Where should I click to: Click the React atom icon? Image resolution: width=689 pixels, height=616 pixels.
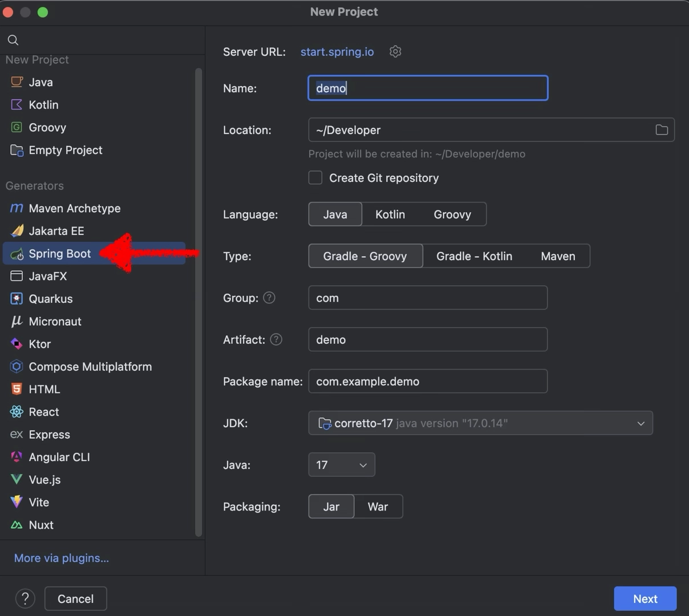17,412
